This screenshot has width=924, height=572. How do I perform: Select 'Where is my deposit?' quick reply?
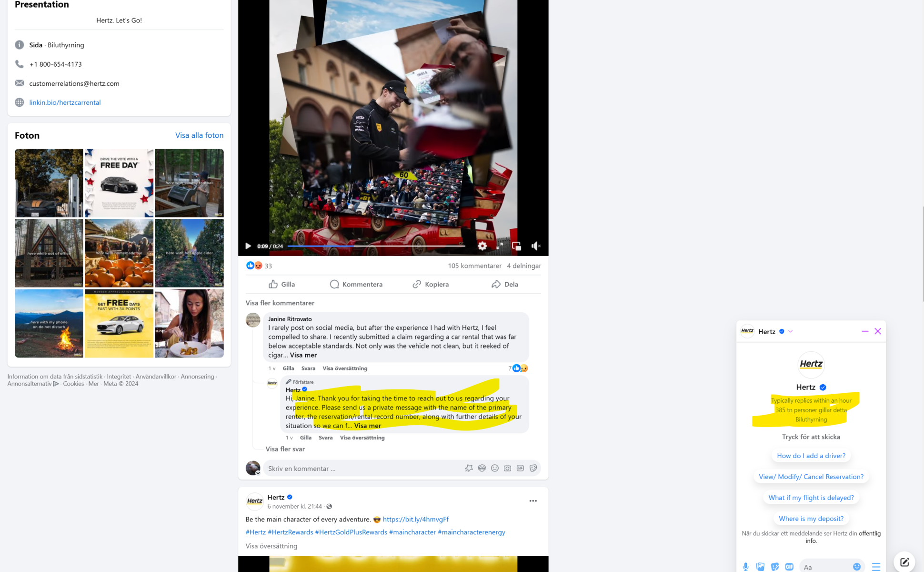click(811, 519)
